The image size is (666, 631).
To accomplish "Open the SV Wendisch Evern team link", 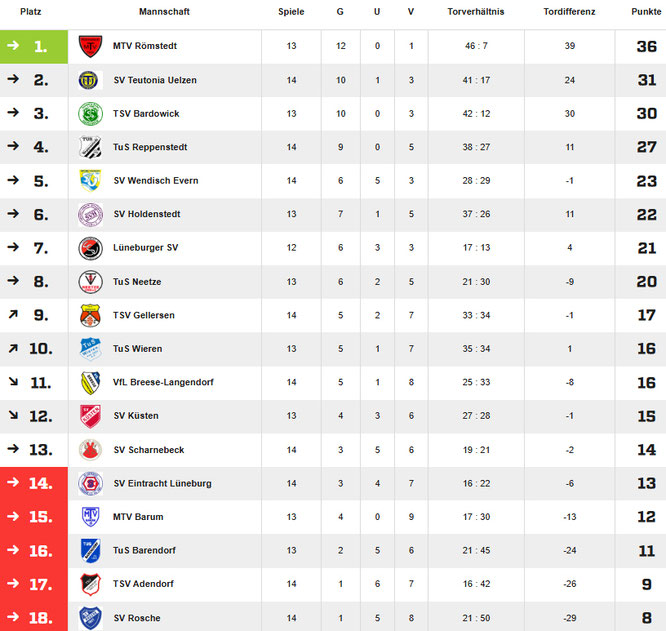I will tap(155, 181).
